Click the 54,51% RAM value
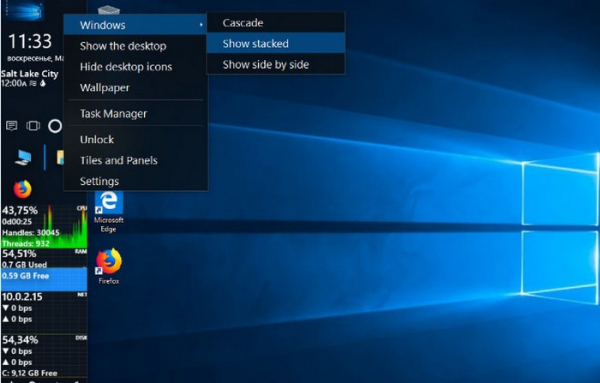600x383 pixels. pos(19,254)
